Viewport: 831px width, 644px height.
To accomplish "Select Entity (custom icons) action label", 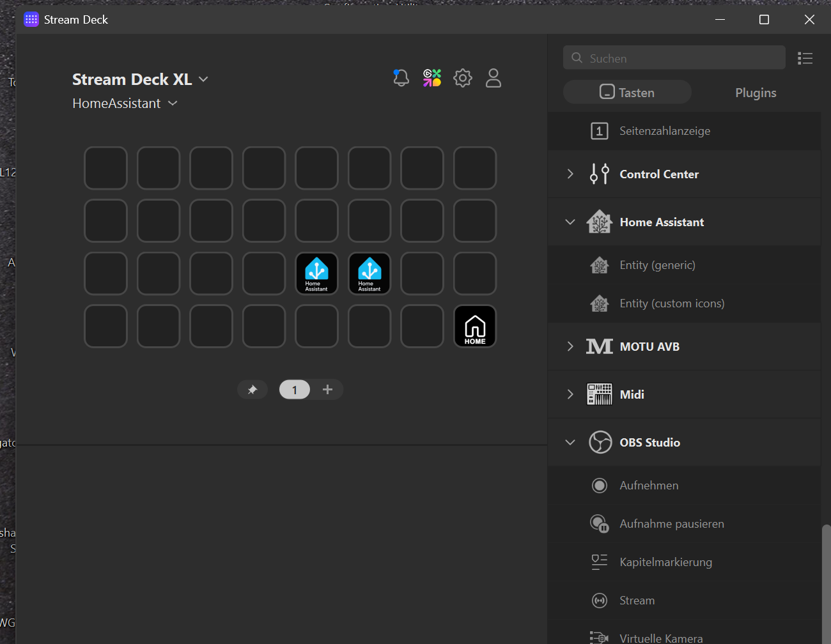I will point(672,303).
